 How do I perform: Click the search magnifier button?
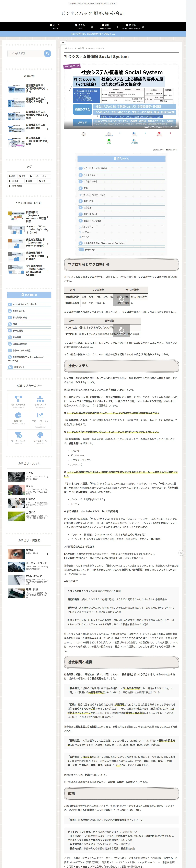47,53
